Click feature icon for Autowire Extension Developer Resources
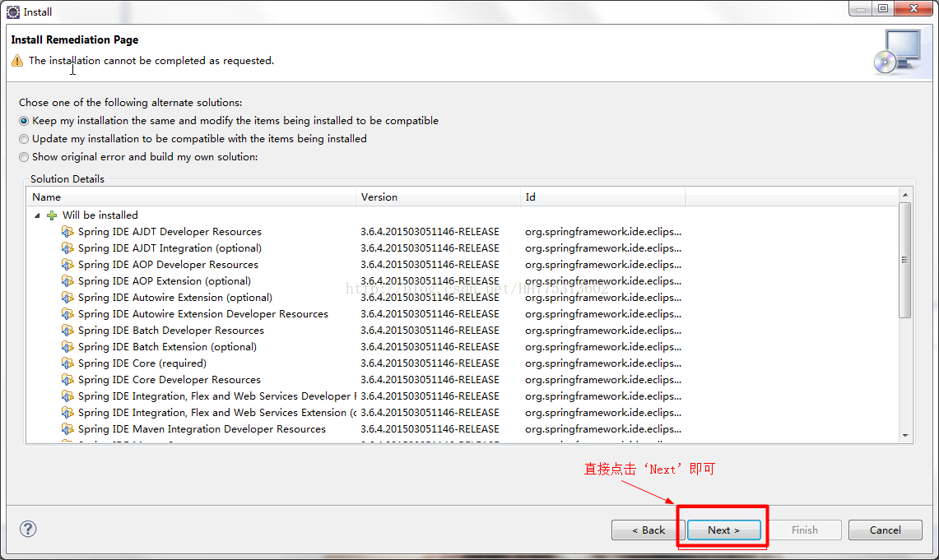The width and height of the screenshot is (939, 560). [67, 314]
